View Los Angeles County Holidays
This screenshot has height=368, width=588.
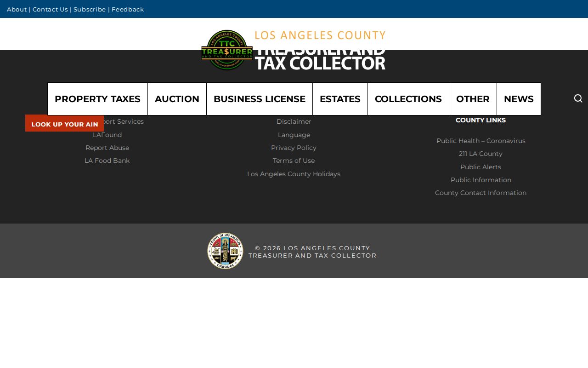tap(294, 174)
